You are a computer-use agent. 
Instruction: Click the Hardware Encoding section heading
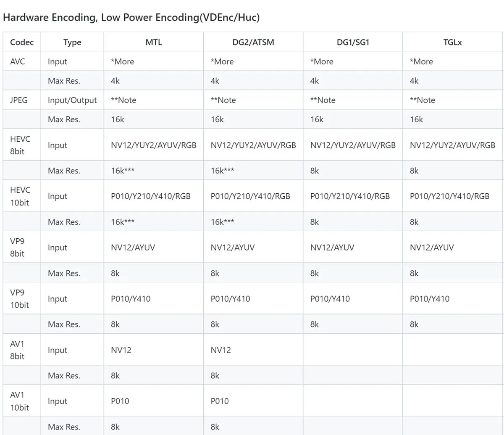pos(131,17)
